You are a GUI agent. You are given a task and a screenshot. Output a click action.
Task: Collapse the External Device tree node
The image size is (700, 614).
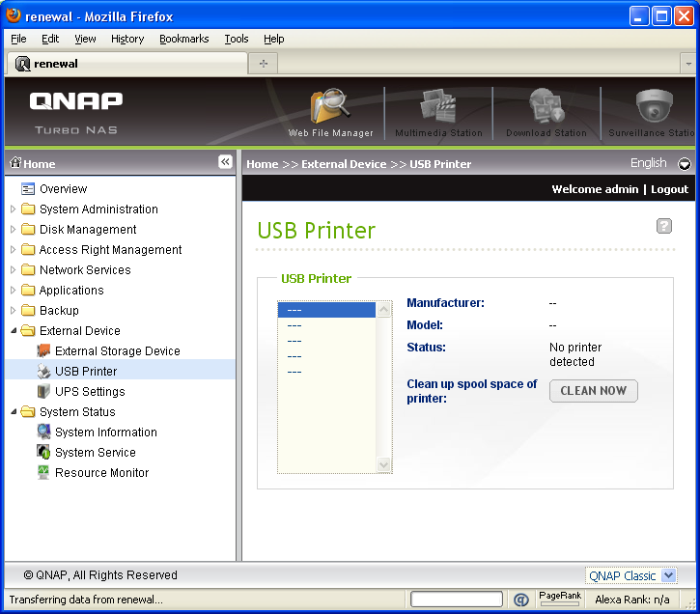point(14,330)
